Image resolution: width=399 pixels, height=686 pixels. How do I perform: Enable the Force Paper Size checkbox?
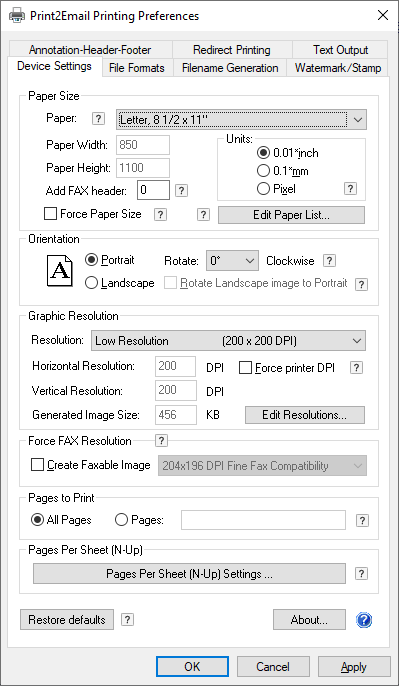pos(51,214)
